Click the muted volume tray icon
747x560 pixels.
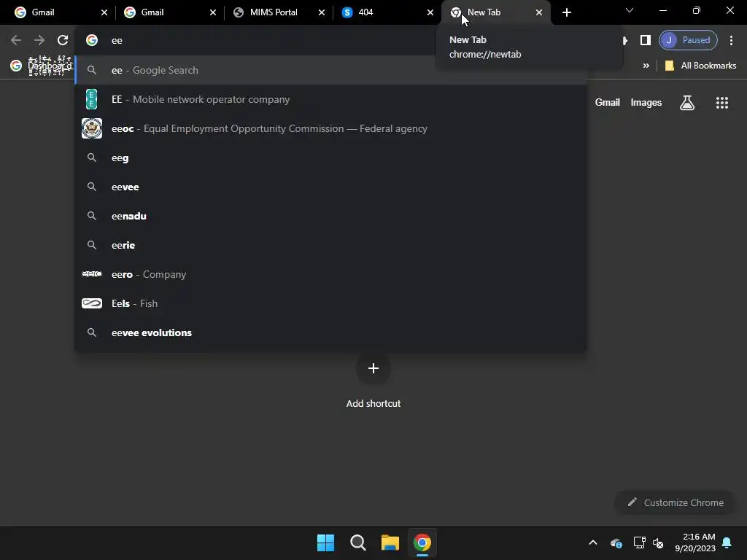pyautogui.click(x=658, y=542)
